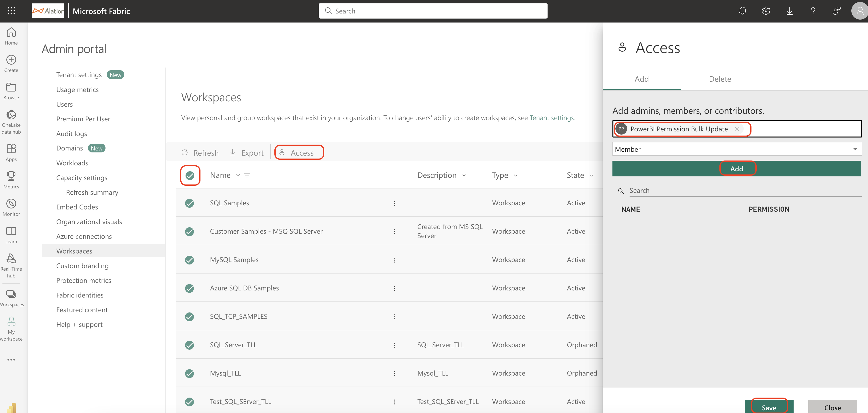
Task: Open user account avatar
Action: 860,11
